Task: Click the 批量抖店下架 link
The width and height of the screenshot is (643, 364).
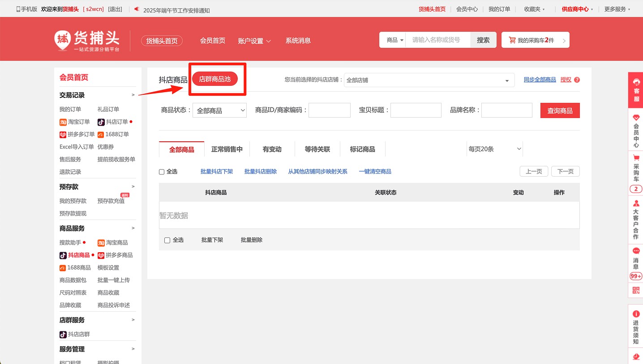Action: 217,172
